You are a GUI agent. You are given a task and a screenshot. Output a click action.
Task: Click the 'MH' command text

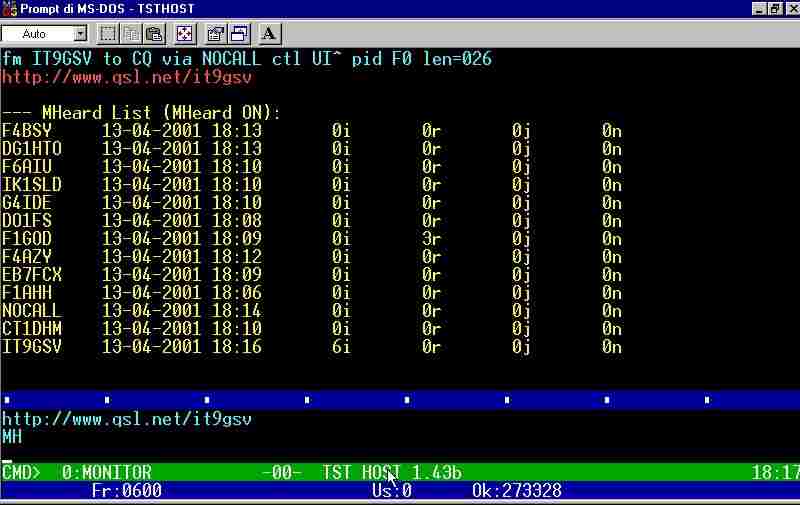12,437
